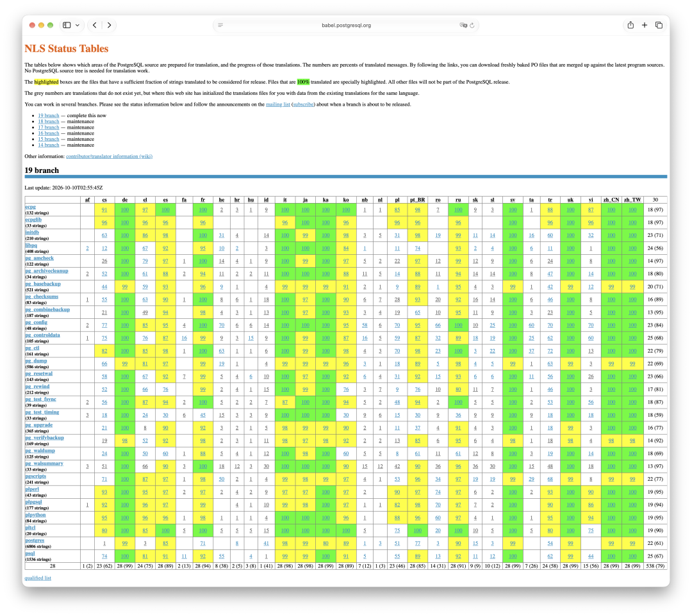Image resolution: width=692 pixels, height=616 pixels.
Task: Open the pltcl catalog link
Action: 31,528
